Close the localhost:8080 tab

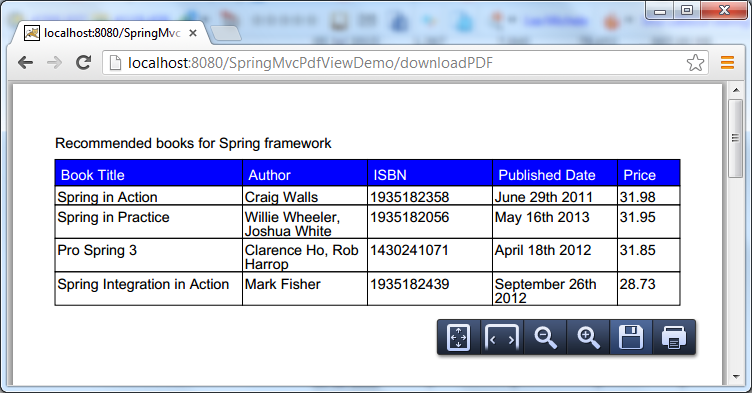193,33
